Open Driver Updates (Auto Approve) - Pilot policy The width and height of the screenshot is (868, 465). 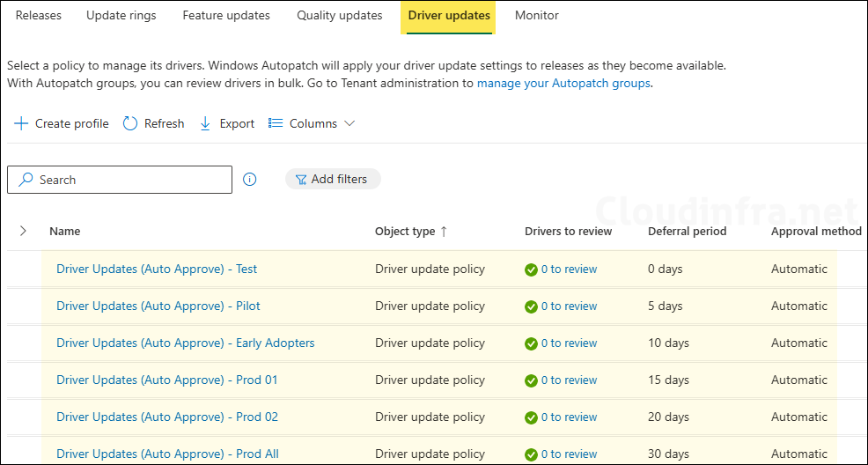tap(158, 306)
